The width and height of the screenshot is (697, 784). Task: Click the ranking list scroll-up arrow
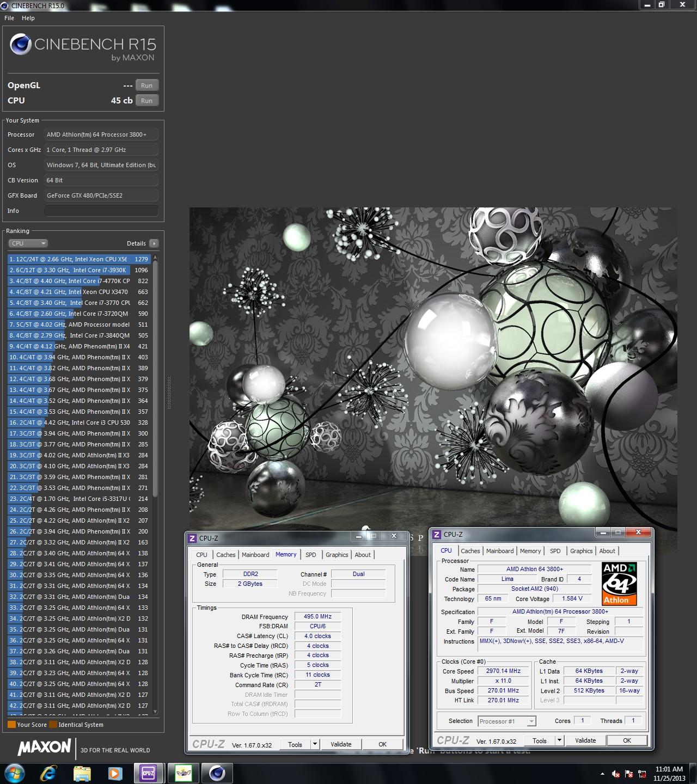tap(155, 258)
